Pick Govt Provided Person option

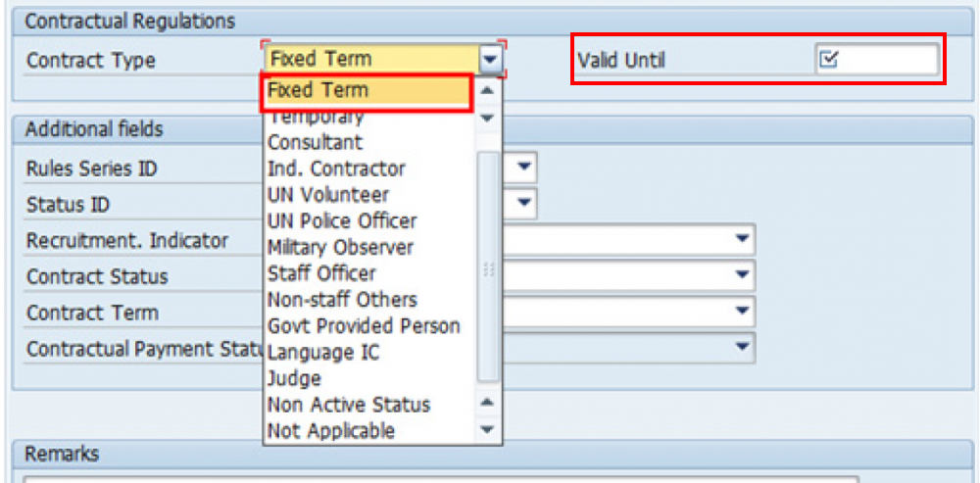pos(364,326)
